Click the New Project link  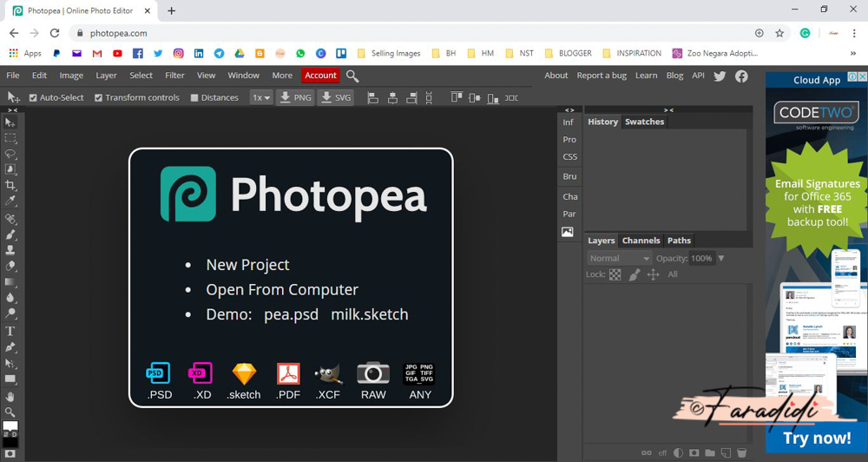pos(247,265)
